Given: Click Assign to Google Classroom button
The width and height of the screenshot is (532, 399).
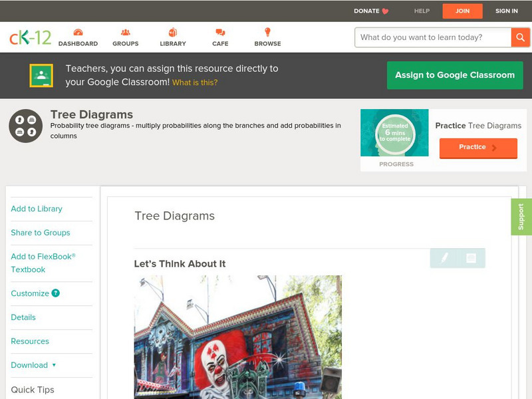Looking at the screenshot, I should click(x=455, y=75).
